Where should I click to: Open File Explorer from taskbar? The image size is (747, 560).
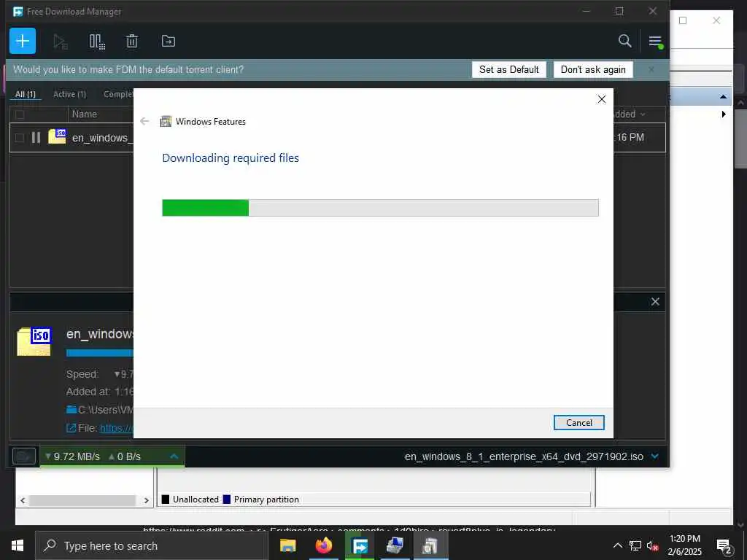pyautogui.click(x=287, y=545)
